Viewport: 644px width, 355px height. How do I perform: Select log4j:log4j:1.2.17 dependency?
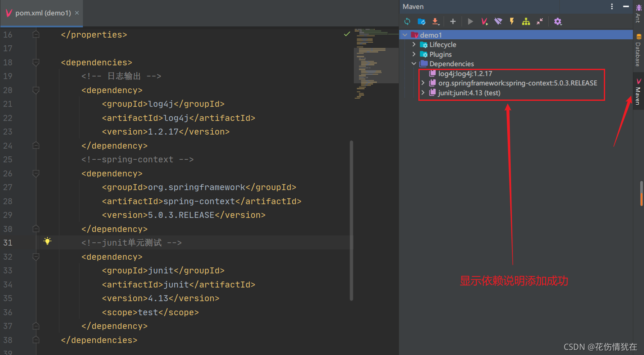tap(465, 73)
